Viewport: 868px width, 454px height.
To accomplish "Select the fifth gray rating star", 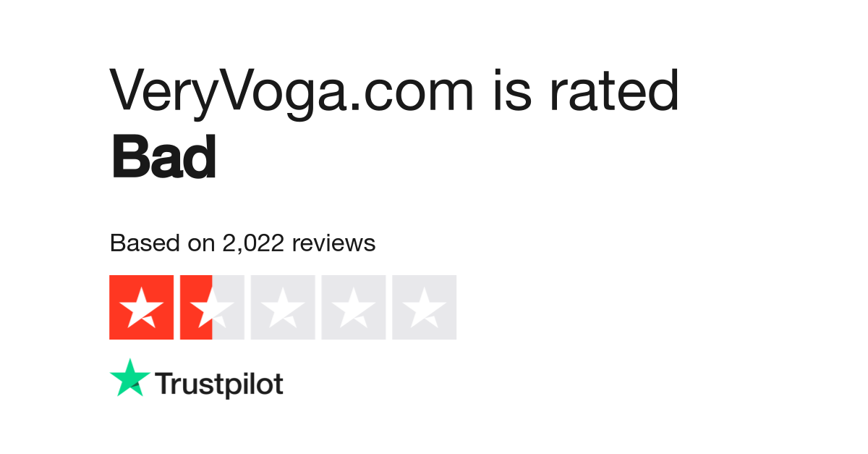I will (425, 307).
